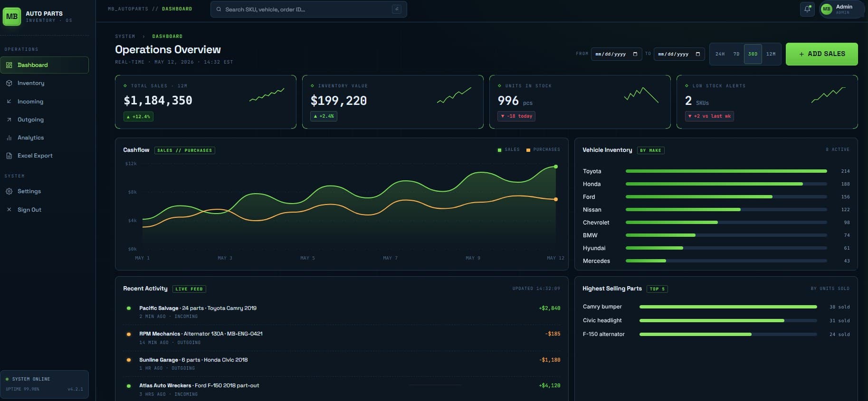Click the Low Stock Alerts sparkline
This screenshot has width=868, height=401.
click(x=829, y=94)
